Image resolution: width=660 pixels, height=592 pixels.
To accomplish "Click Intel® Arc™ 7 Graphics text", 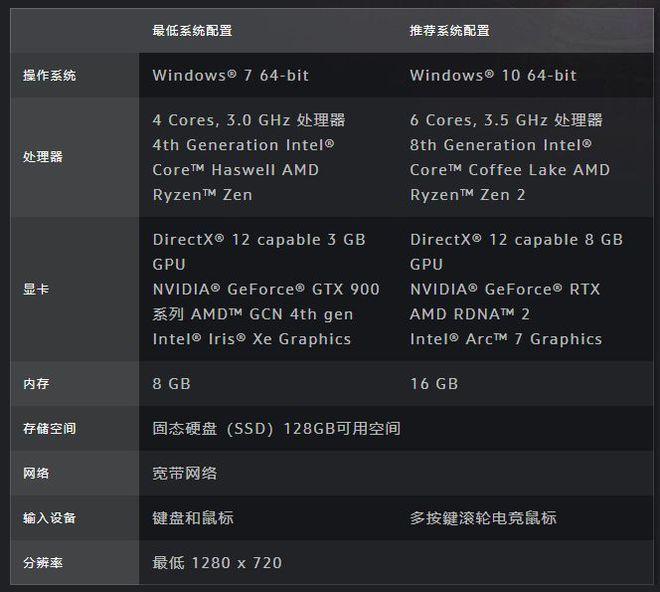I will (x=506, y=339).
